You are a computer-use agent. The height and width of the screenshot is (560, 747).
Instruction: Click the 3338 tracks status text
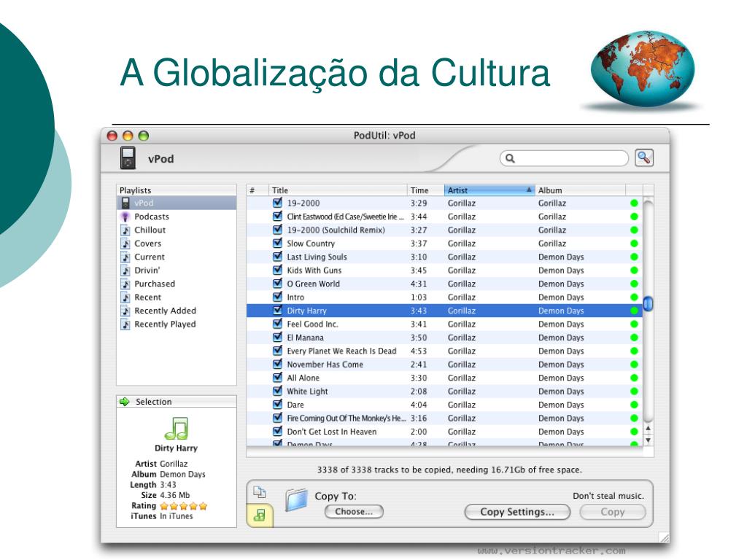tap(449, 470)
